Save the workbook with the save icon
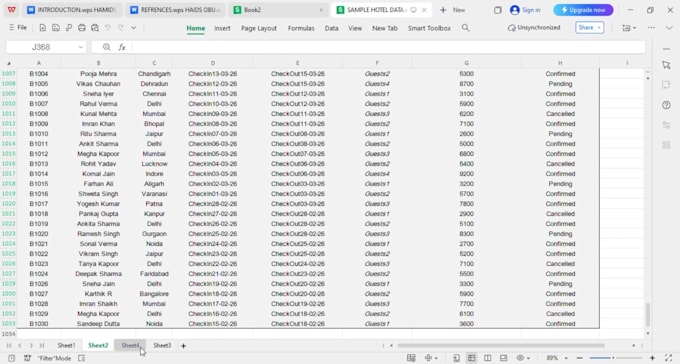Image resolution: width=680 pixels, height=364 pixels. point(56,28)
